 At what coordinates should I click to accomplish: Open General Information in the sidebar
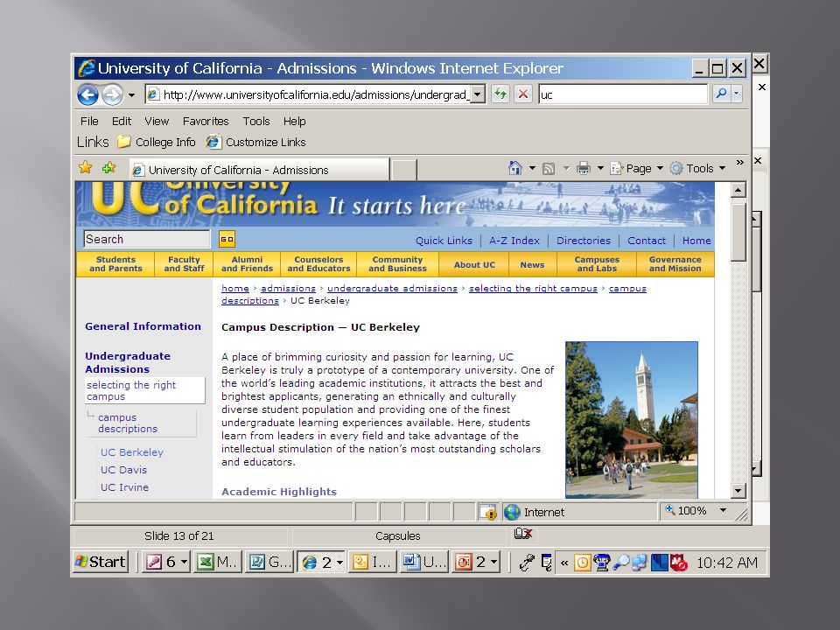(x=143, y=326)
